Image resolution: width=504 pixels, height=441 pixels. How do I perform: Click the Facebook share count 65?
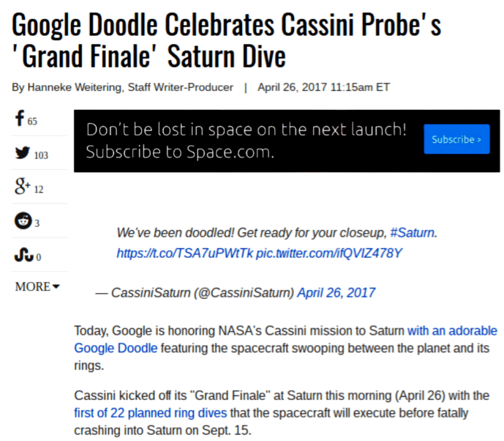coord(31,121)
